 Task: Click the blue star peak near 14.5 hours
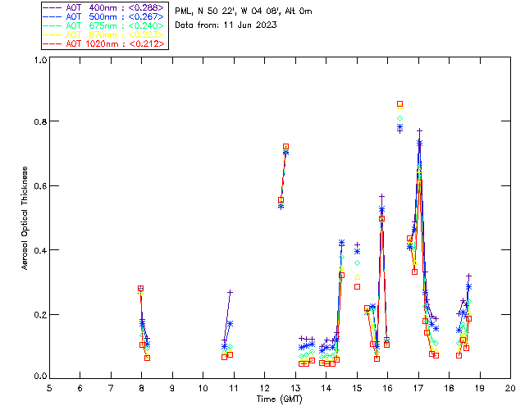(x=341, y=243)
